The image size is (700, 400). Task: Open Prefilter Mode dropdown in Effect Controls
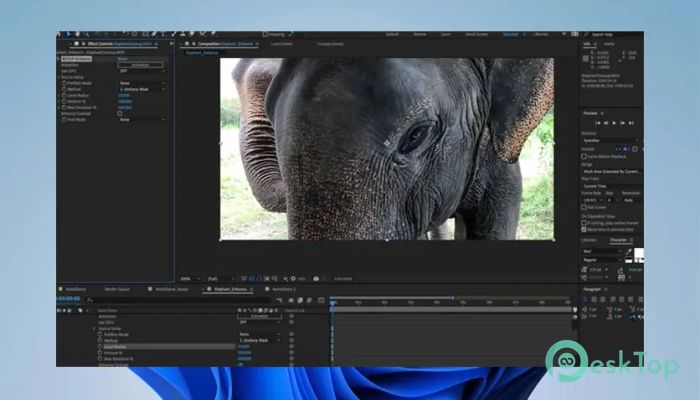(x=142, y=83)
